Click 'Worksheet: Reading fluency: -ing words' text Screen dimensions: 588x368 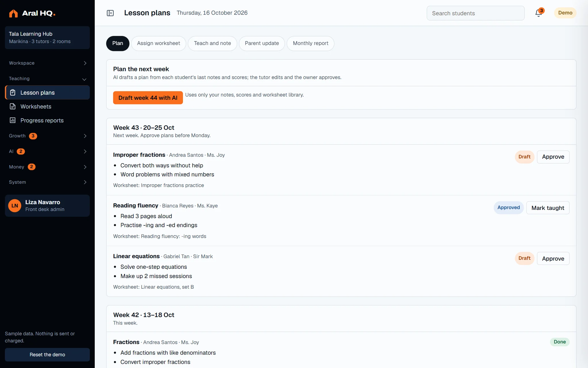[x=160, y=236]
